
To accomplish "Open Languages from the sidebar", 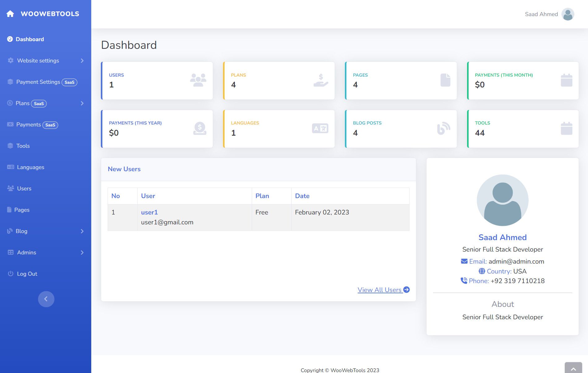I will 30,167.
